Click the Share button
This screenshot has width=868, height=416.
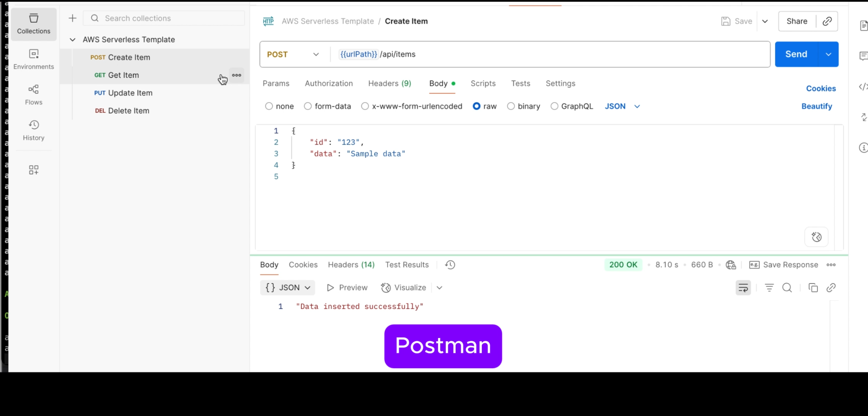[797, 21]
